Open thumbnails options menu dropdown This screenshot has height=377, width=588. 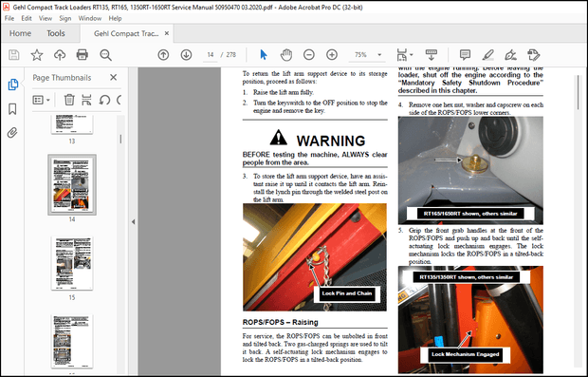41,100
